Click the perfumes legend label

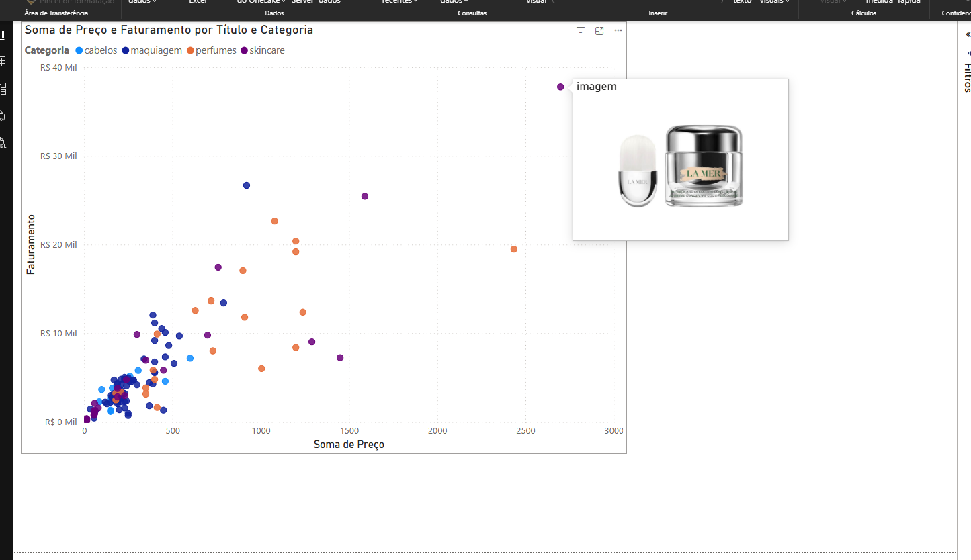click(x=216, y=50)
